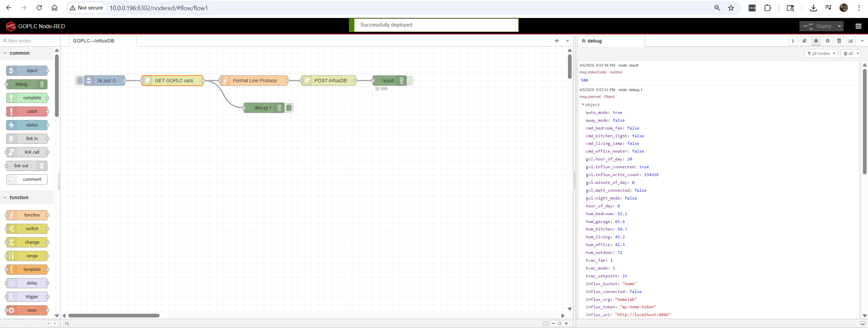868x328 pixels.
Task: Select the function node in palette
Action: point(27,215)
